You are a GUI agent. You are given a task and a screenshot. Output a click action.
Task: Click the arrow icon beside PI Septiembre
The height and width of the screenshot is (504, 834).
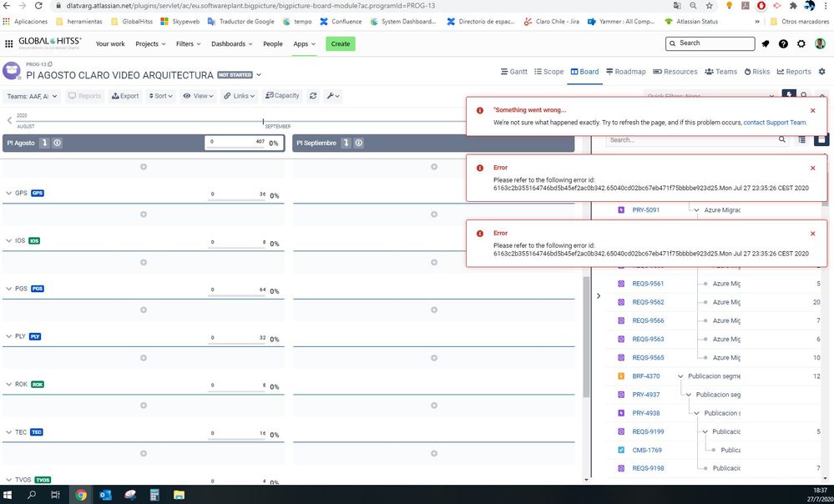pos(346,143)
